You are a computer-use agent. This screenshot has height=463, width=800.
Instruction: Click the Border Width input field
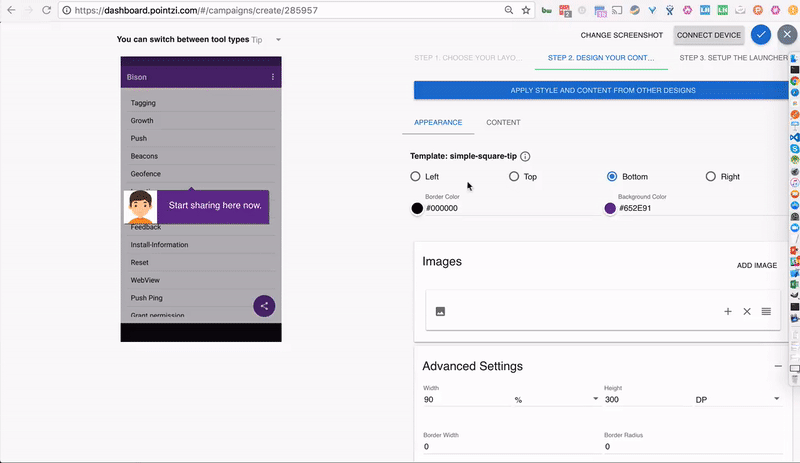[x=512, y=446]
